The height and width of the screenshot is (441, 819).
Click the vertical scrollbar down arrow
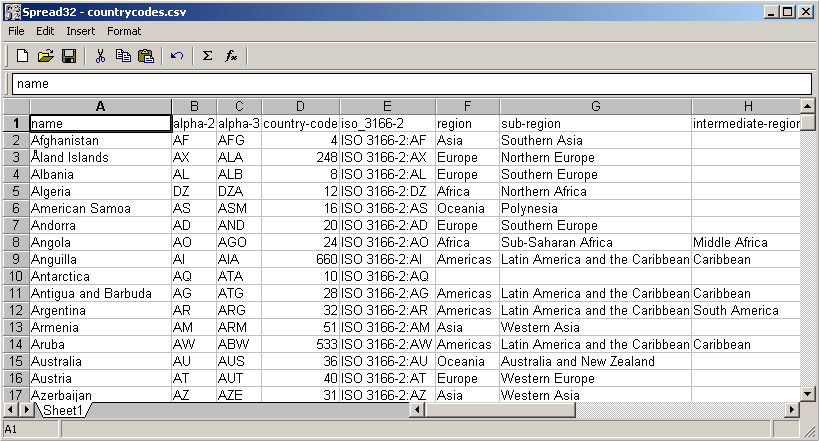807,393
